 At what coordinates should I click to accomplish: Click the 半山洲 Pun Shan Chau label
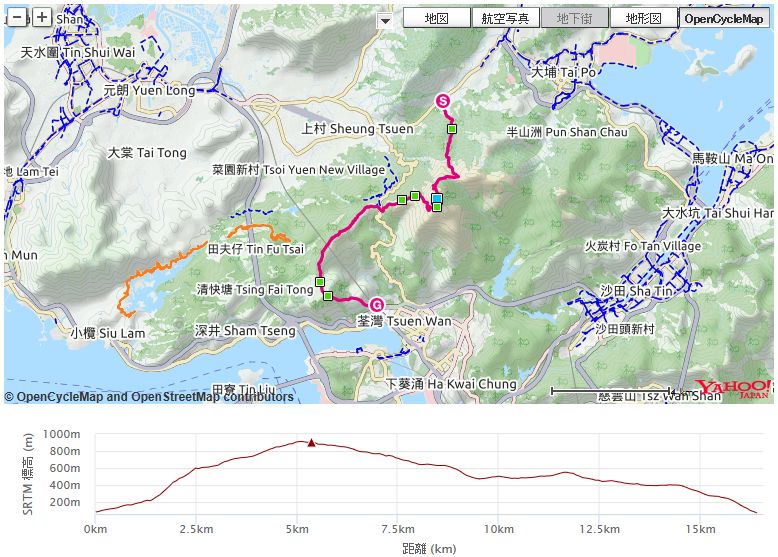(567, 132)
